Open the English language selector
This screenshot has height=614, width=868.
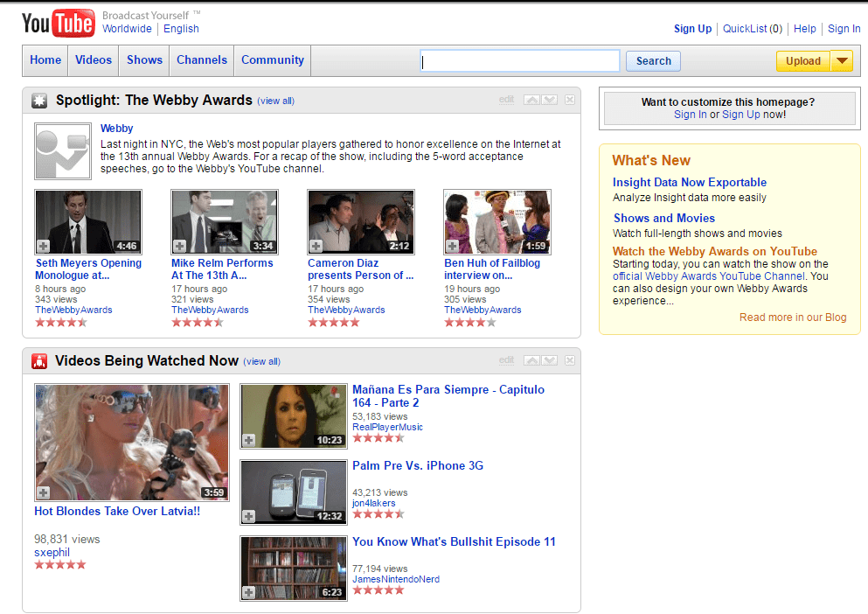coord(181,29)
